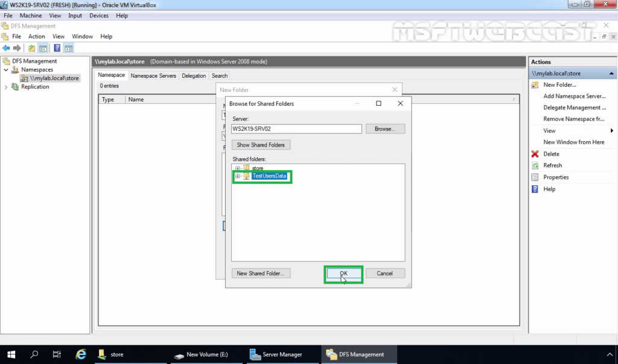The height and width of the screenshot is (364, 618).
Task: Expand the Replication tree node
Action: click(x=6, y=87)
